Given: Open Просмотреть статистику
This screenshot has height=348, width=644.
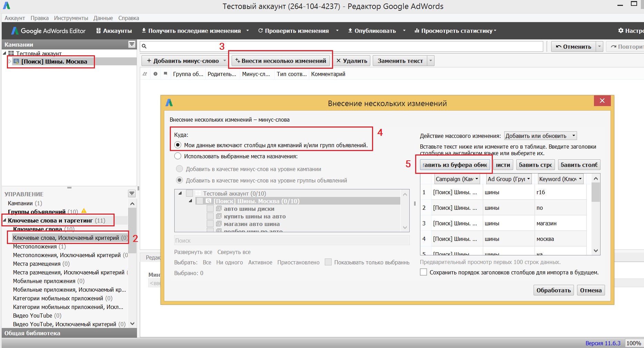Looking at the screenshot, I should pos(455,31).
